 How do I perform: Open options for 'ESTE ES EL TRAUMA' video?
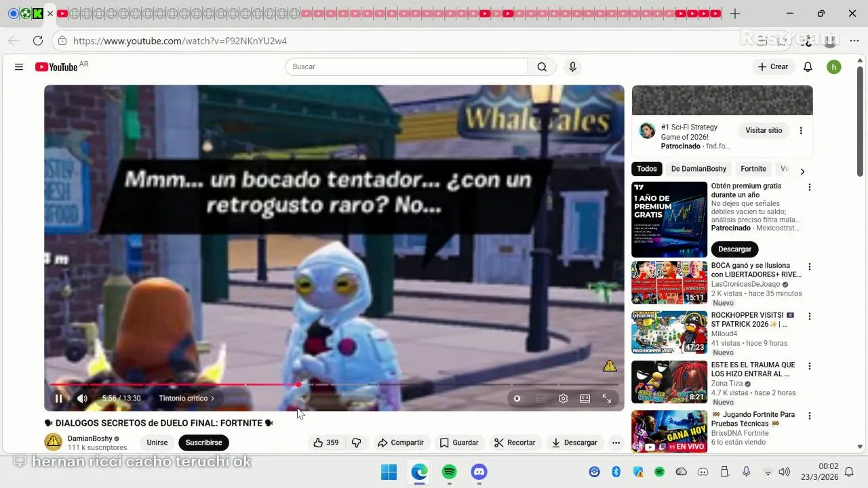click(x=809, y=366)
